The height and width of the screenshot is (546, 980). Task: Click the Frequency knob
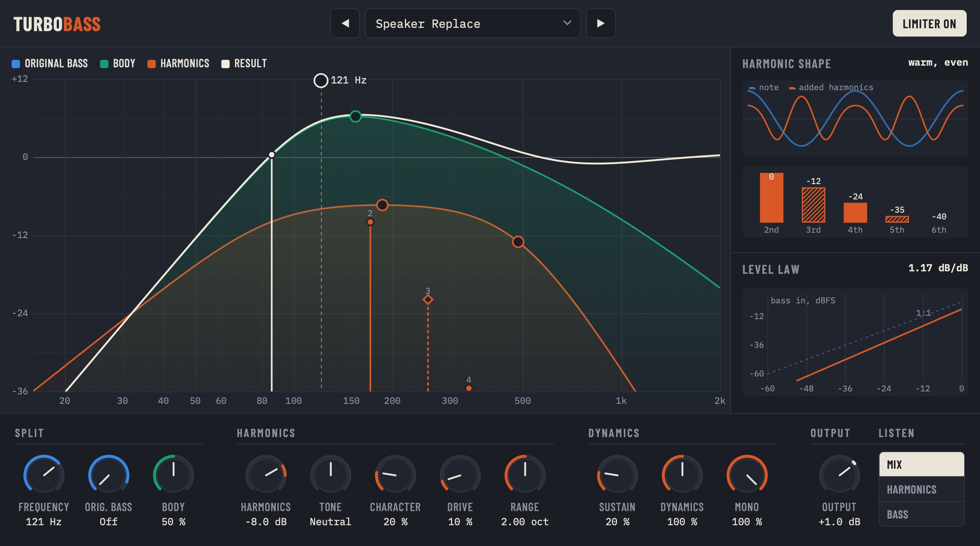[x=44, y=475]
